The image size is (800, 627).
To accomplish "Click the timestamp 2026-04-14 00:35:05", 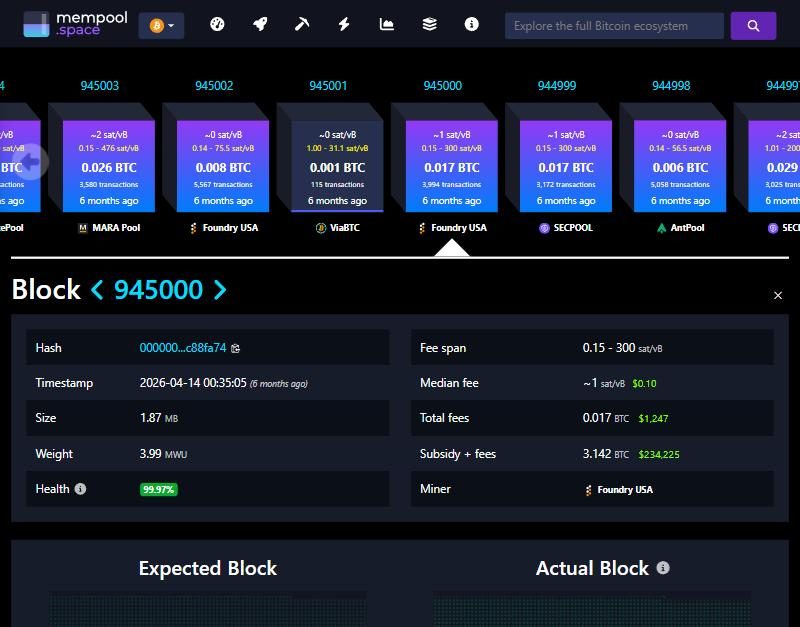I will point(193,383).
